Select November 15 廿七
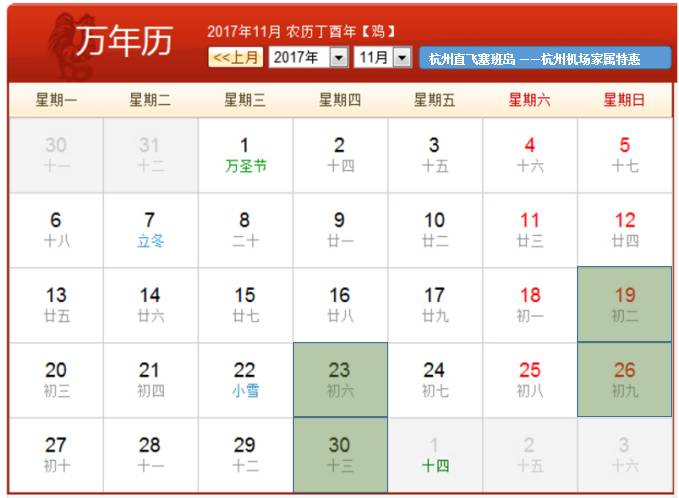The width and height of the screenshot is (679, 498). [x=246, y=305]
